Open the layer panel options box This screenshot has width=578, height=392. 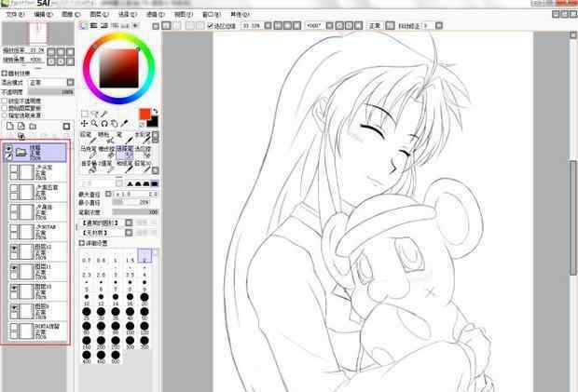click(x=66, y=127)
